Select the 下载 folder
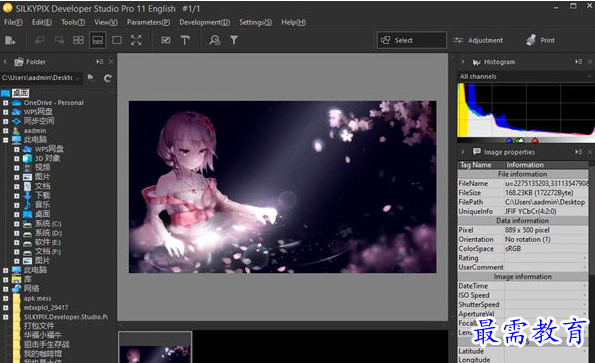595x363 pixels. click(x=42, y=196)
